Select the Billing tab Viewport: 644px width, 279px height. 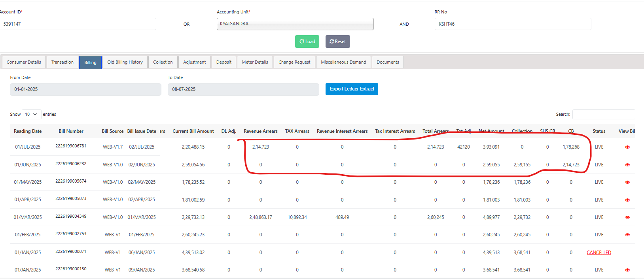click(x=90, y=62)
